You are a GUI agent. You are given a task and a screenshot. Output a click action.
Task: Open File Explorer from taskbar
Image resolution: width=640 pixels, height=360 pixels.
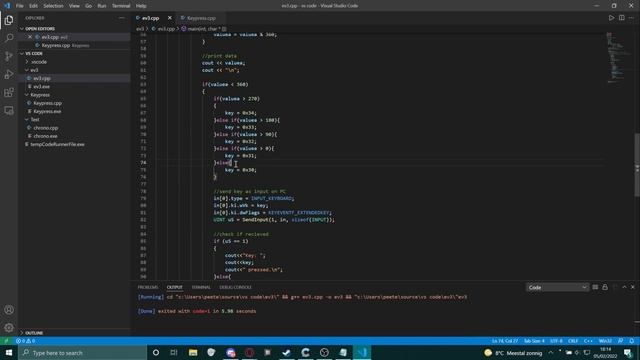(x=193, y=353)
